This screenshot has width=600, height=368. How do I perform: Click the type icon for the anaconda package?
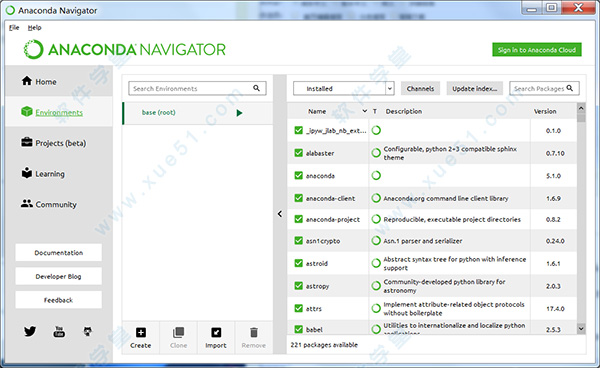pos(376,176)
